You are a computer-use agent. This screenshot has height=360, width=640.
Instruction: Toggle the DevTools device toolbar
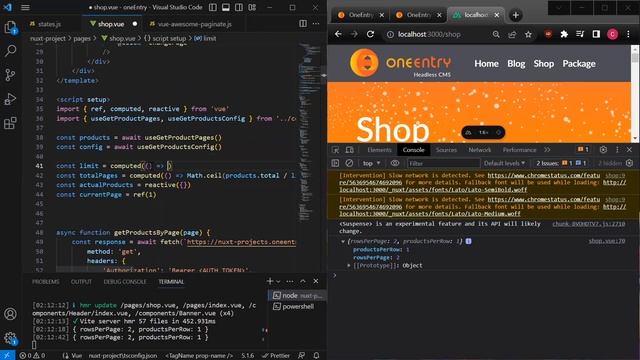[x=350, y=150]
